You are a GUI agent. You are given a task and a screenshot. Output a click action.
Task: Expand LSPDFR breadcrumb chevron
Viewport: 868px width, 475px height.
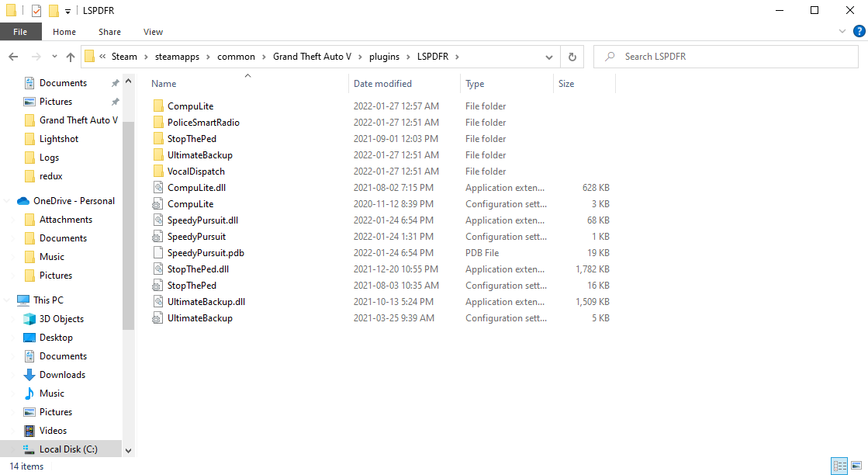(x=457, y=57)
